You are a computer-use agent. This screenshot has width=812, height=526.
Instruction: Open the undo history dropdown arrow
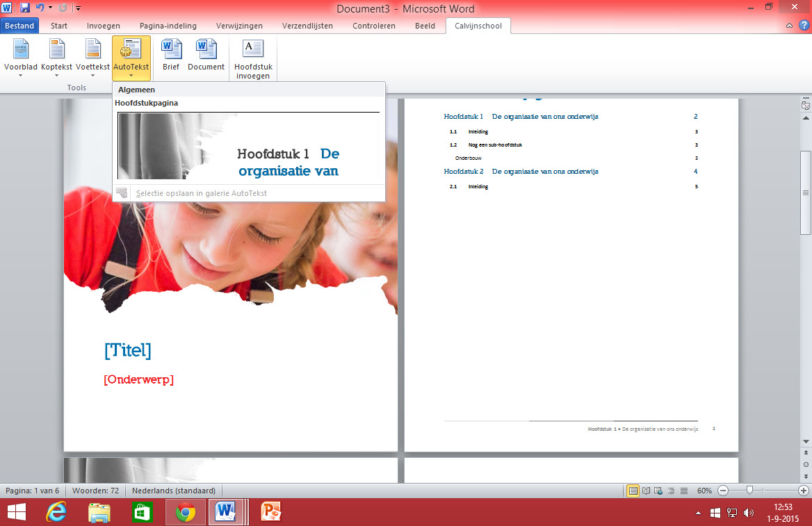click(50, 8)
